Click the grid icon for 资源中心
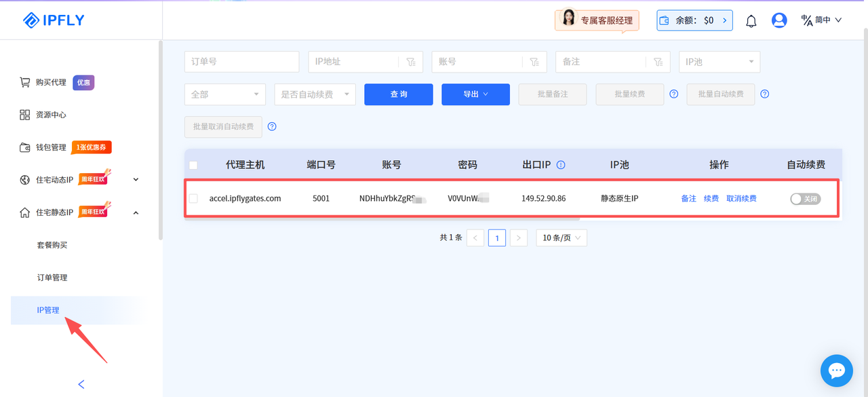Image resolution: width=868 pixels, height=397 pixels. pyautogui.click(x=24, y=115)
